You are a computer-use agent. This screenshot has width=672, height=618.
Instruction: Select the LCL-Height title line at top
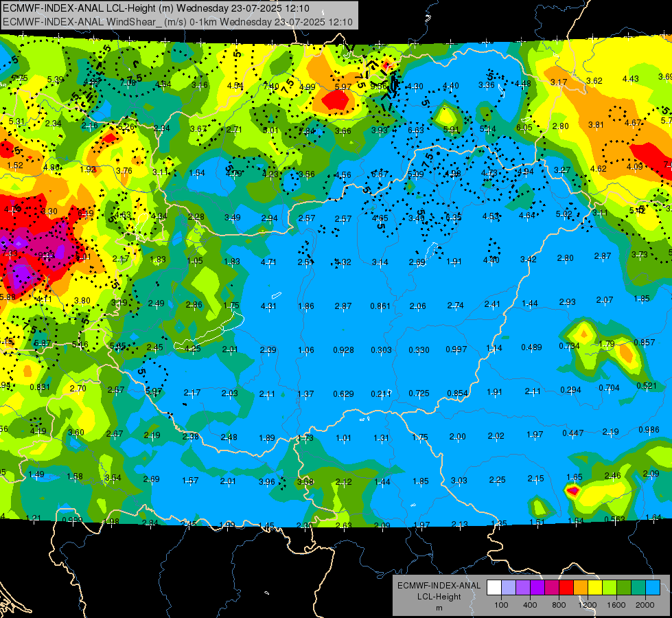(156, 8)
